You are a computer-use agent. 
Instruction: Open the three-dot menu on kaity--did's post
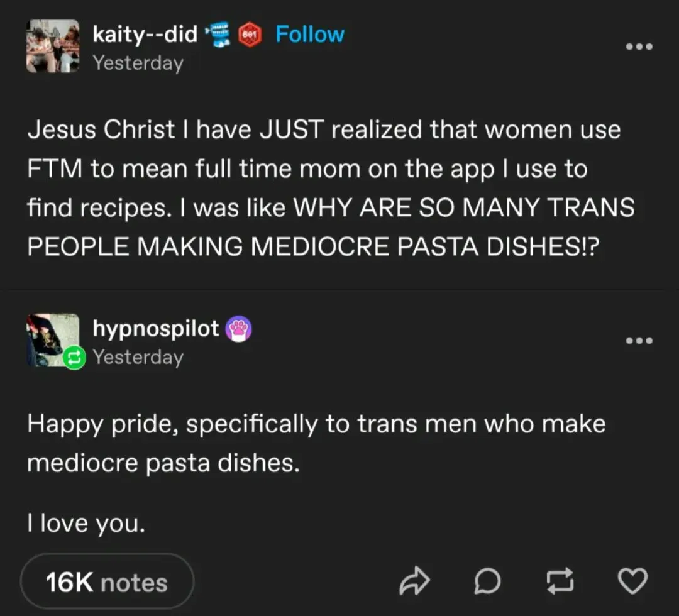[640, 47]
